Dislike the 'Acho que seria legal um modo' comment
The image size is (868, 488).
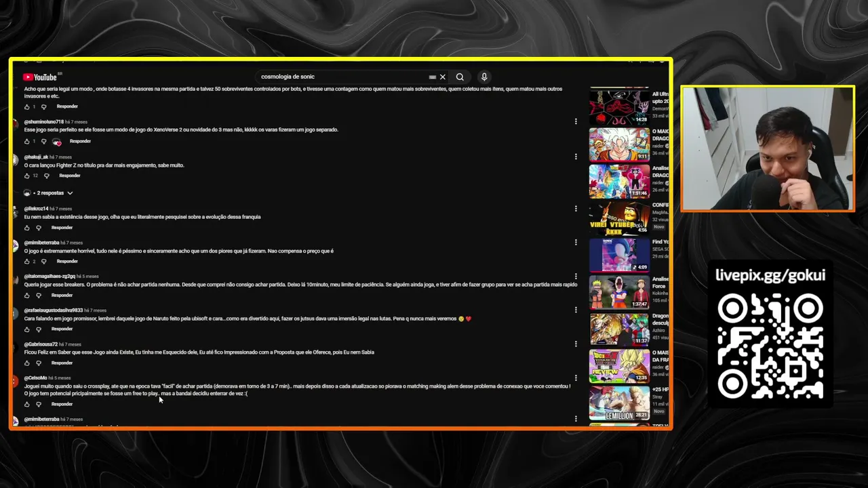coord(44,107)
